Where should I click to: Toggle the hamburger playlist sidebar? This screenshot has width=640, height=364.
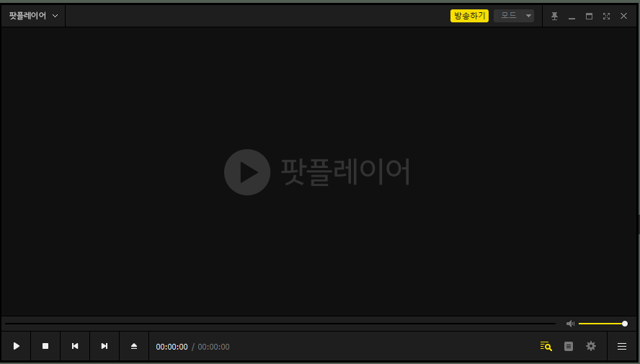tap(622, 347)
